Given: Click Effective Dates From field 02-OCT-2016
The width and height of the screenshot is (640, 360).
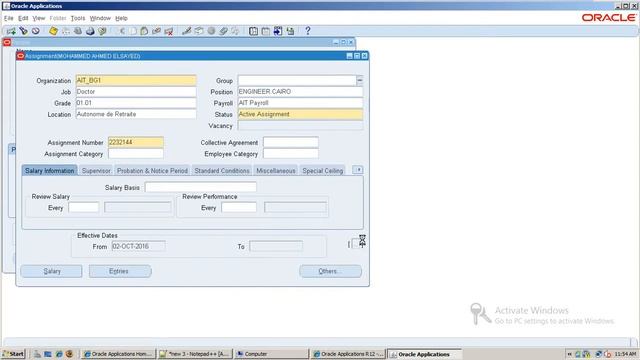Looking at the screenshot, I should pos(139,246).
